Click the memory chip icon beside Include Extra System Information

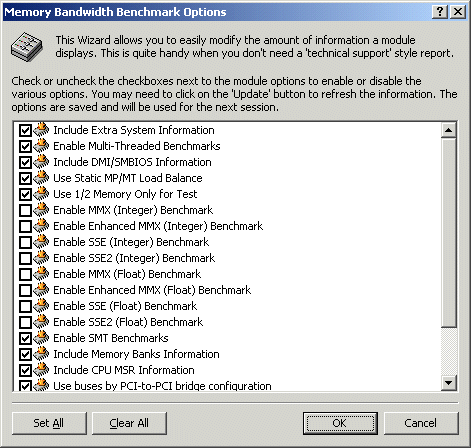coord(41,130)
